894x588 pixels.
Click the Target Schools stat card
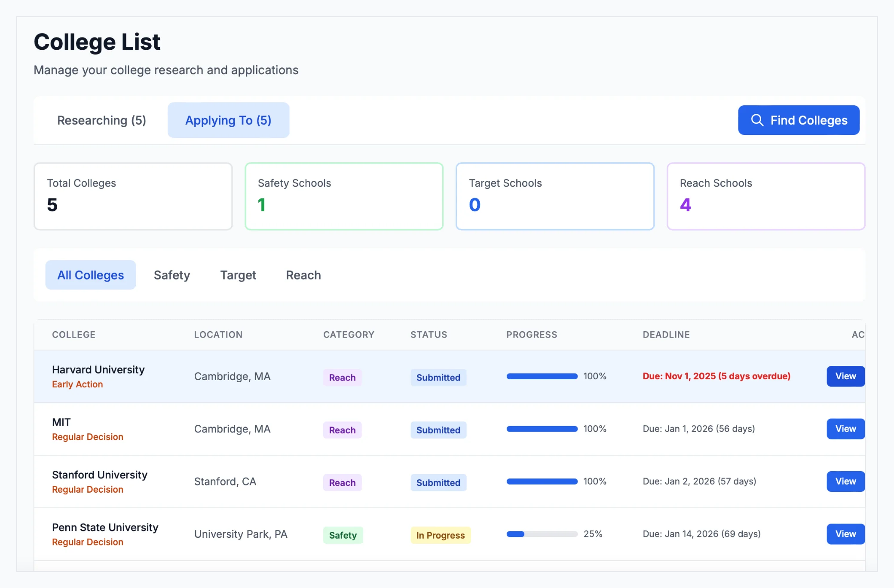coord(555,196)
